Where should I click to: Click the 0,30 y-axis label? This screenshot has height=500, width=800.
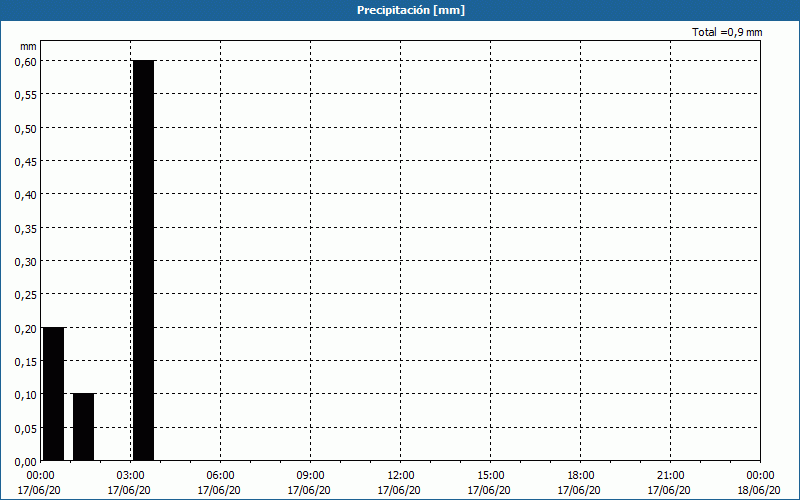(x=26, y=262)
